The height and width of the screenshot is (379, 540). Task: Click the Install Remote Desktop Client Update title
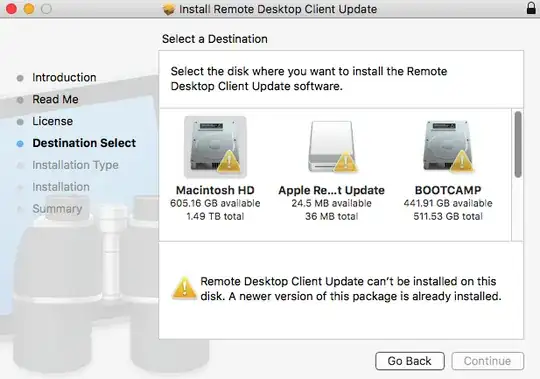(x=278, y=9)
